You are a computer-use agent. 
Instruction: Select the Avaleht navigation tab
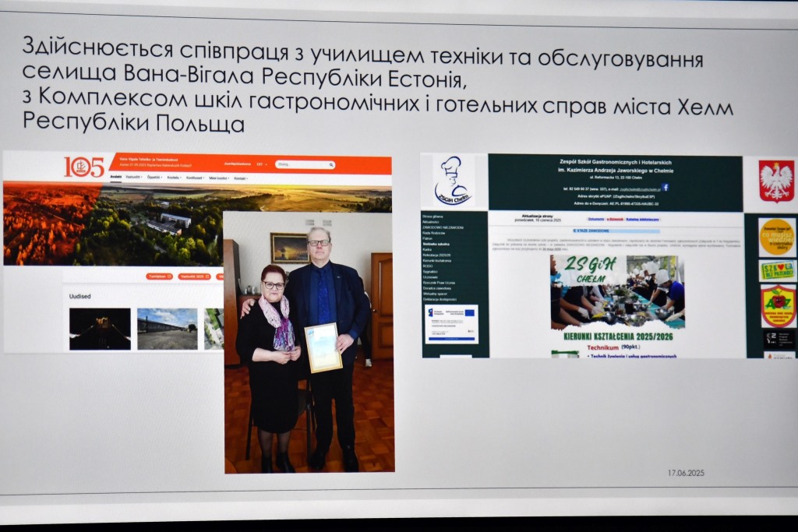[x=115, y=178]
